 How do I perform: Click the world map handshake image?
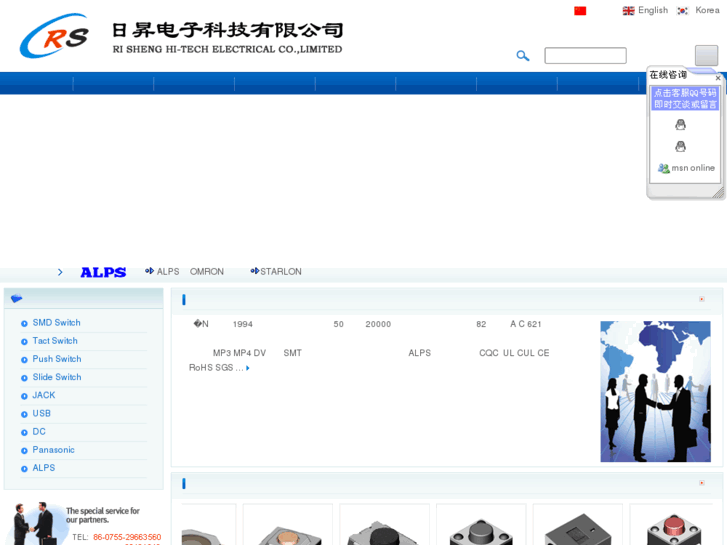[655, 391]
